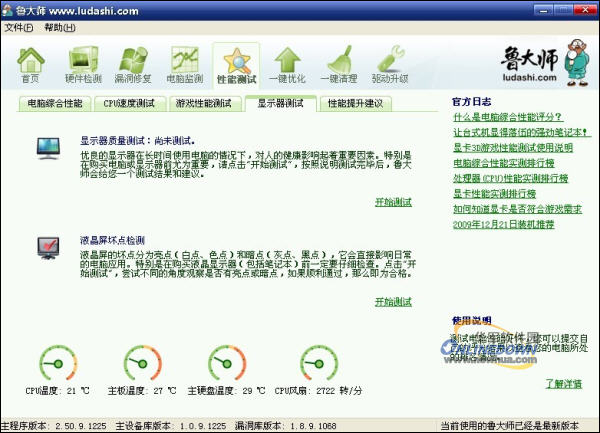Go to the 首页 home icon
This screenshot has height=433, width=600.
(x=31, y=64)
